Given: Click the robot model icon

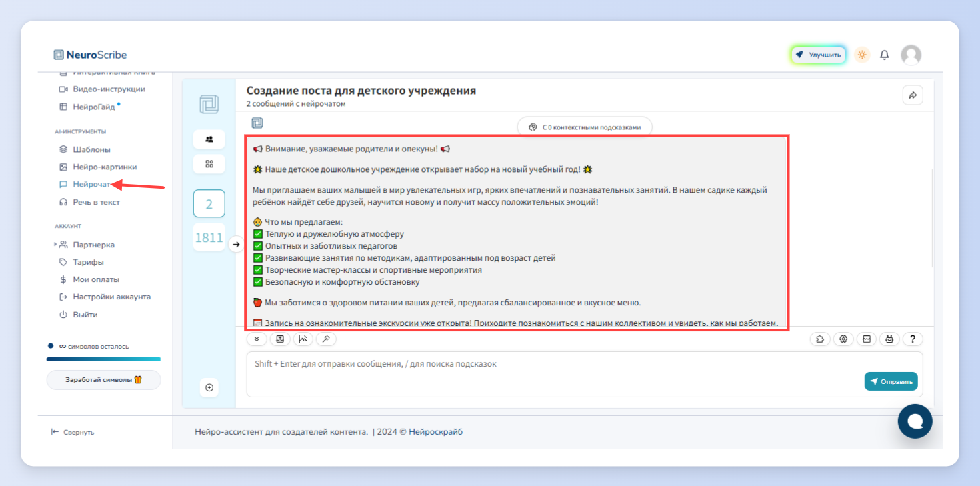Looking at the screenshot, I should click(889, 339).
